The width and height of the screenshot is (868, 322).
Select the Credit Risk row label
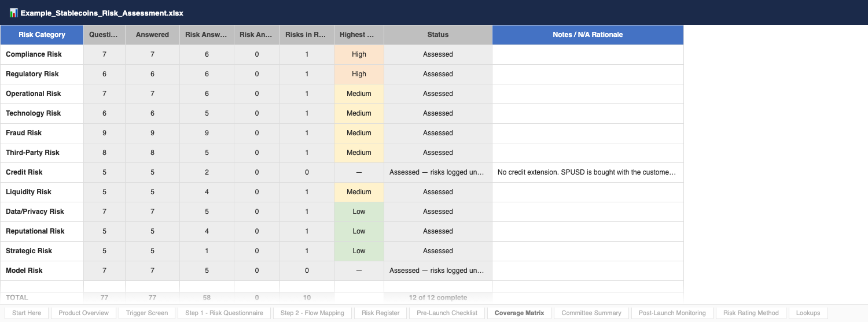42,172
